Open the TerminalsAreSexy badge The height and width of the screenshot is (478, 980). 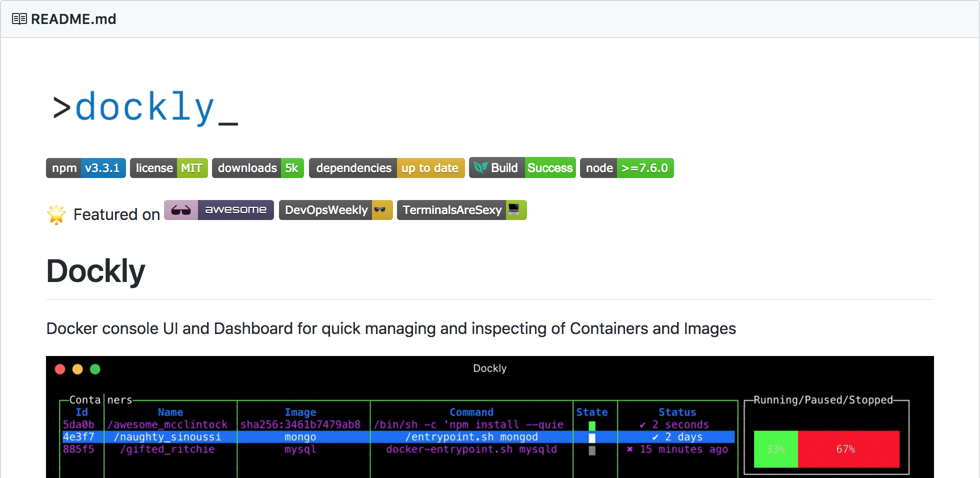pyautogui.click(x=462, y=210)
